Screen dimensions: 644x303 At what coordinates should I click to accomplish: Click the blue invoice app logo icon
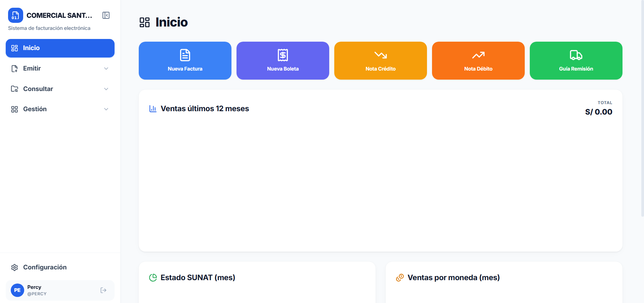pyautogui.click(x=15, y=15)
